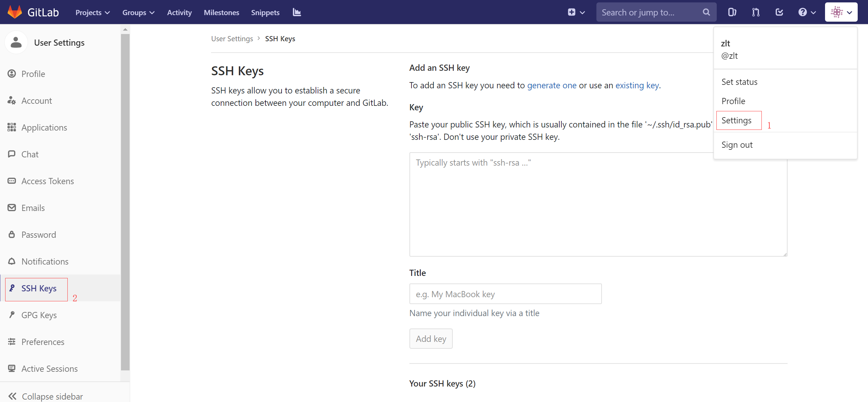
Task: Click the 'Your SSH keys (2)' heading
Action: tap(442, 383)
